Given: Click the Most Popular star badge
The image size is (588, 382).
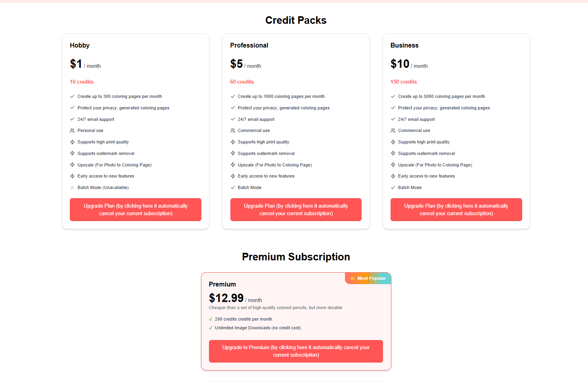Looking at the screenshot, I should [368, 278].
